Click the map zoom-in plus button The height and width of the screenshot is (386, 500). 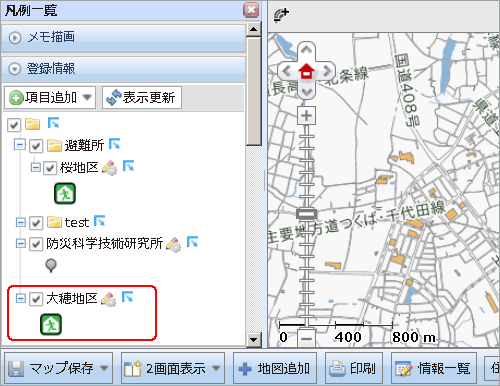point(306,116)
